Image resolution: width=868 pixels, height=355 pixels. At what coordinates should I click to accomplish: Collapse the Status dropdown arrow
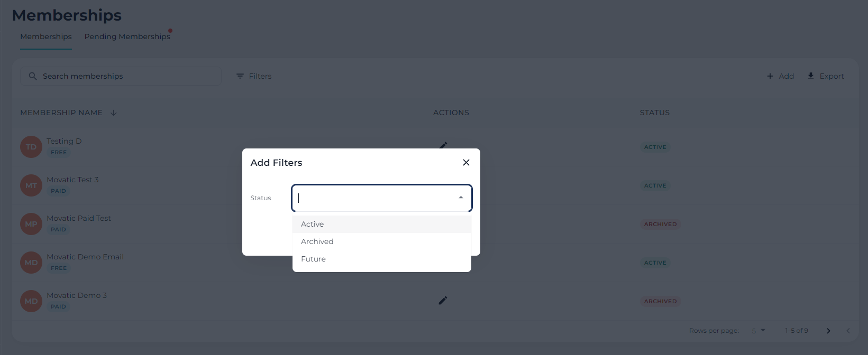(461, 198)
